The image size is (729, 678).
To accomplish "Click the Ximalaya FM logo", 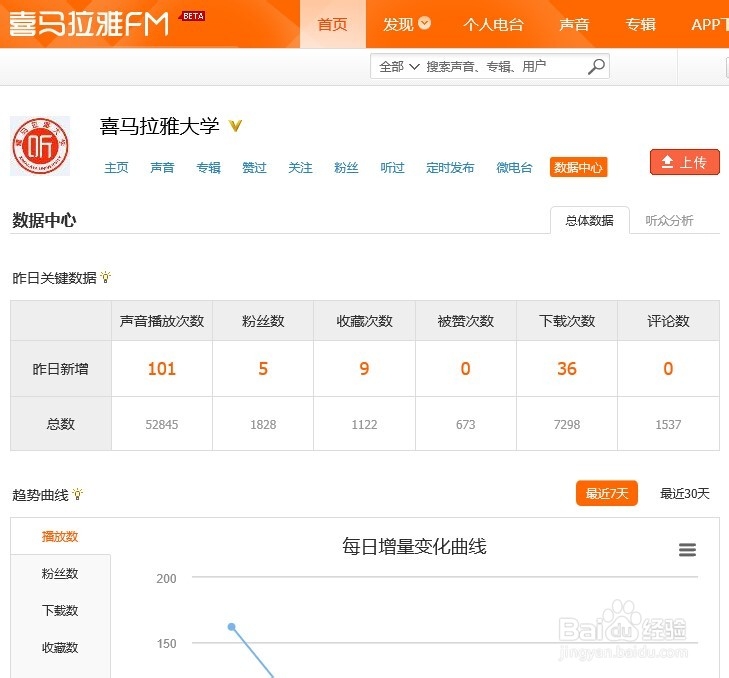I will 89,24.
